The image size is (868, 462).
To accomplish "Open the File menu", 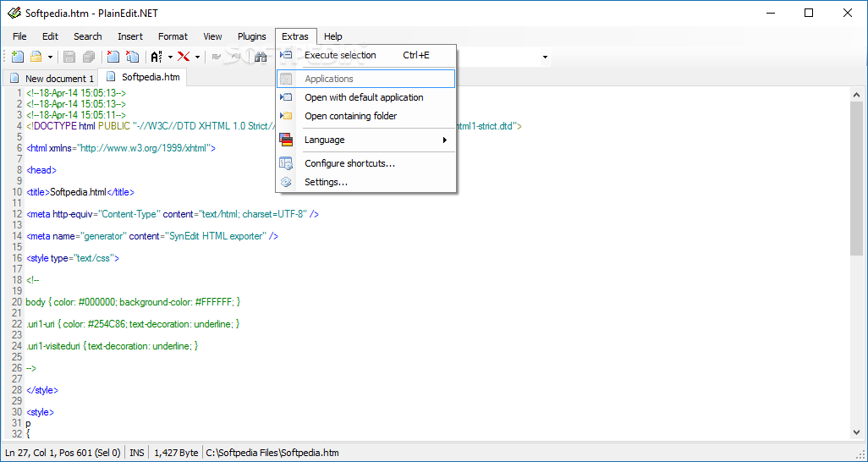I will coord(19,36).
